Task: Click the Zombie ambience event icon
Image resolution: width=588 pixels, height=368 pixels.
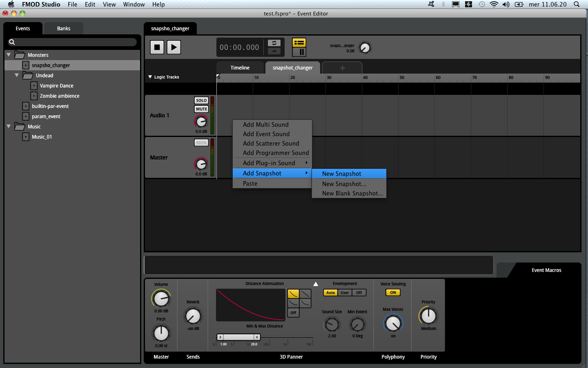Action: click(34, 96)
